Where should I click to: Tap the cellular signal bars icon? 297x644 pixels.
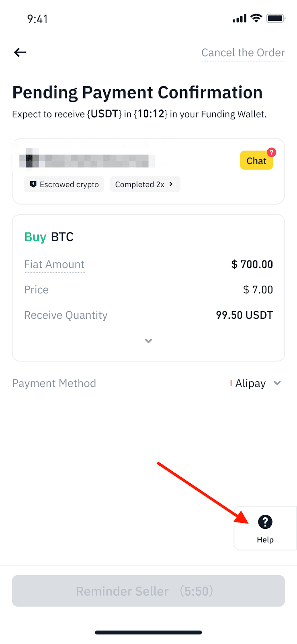(x=240, y=19)
